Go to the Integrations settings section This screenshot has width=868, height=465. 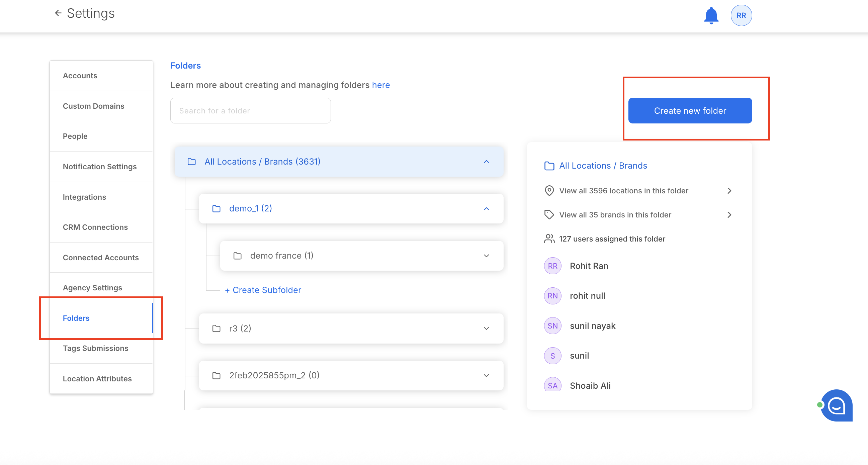[x=84, y=197]
